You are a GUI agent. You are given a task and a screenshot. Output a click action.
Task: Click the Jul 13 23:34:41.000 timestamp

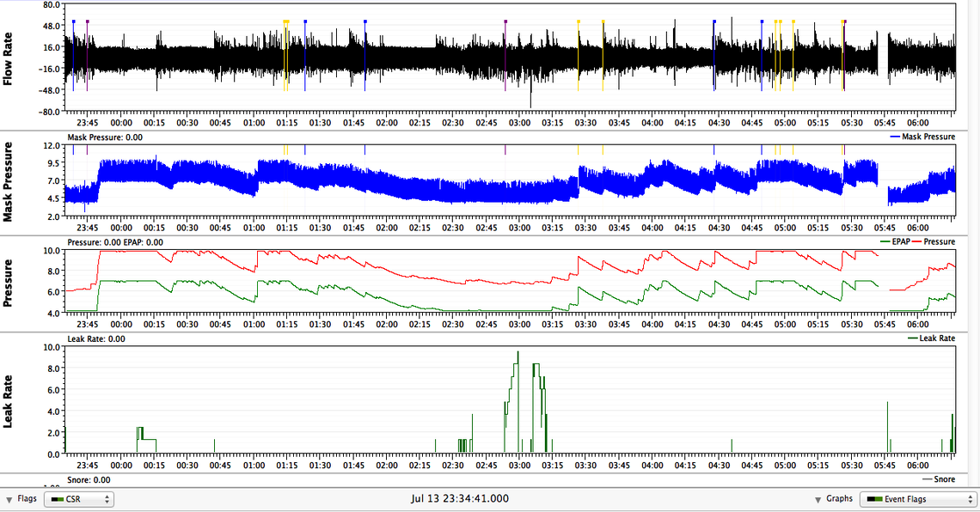(x=459, y=499)
